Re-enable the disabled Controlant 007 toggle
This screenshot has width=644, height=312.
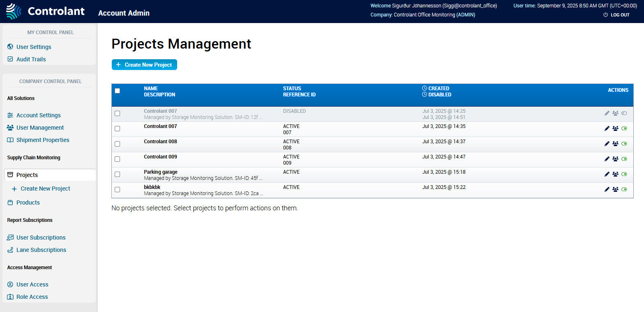click(x=624, y=113)
